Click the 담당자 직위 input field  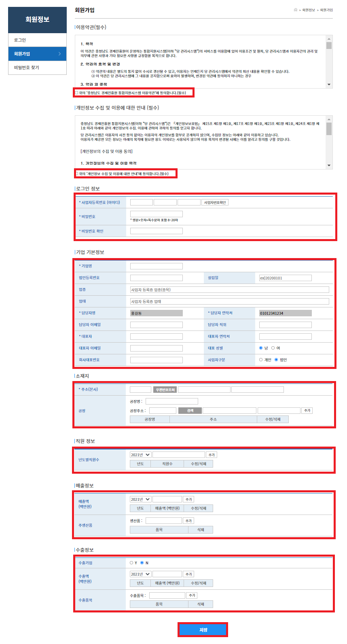(286, 325)
